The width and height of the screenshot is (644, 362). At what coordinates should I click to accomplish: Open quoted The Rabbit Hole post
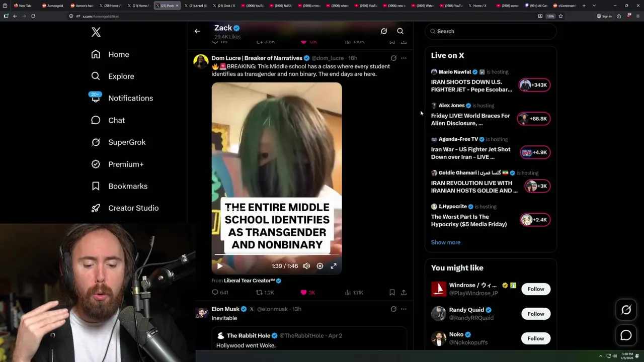pyautogui.click(x=309, y=339)
